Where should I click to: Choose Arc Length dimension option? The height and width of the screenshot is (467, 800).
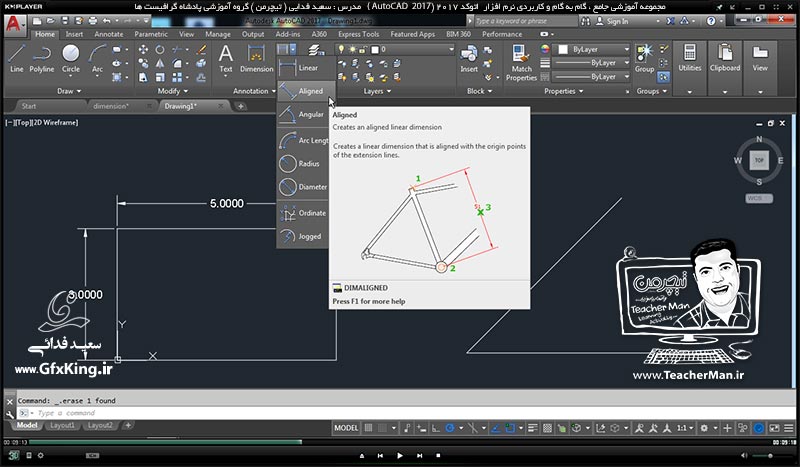[302, 140]
